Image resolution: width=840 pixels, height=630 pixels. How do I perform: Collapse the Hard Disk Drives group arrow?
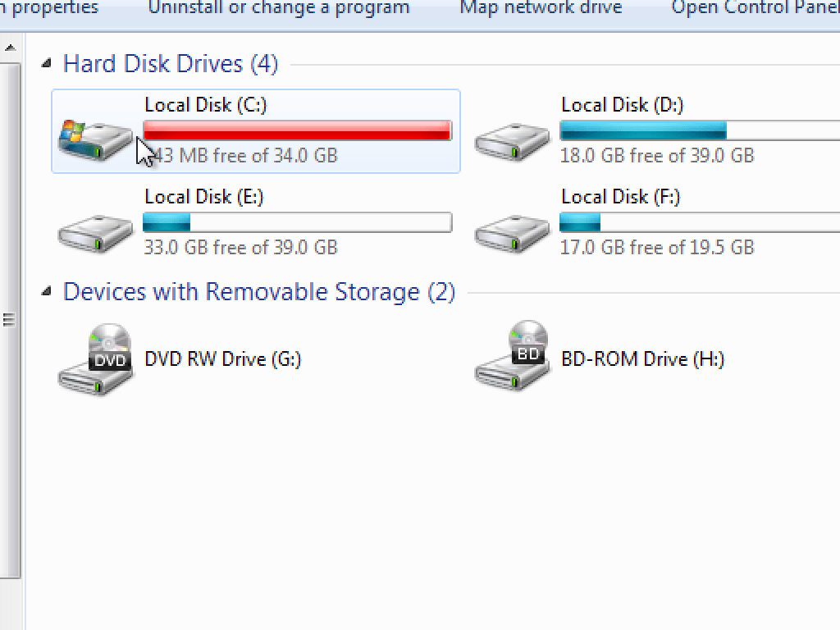48,63
